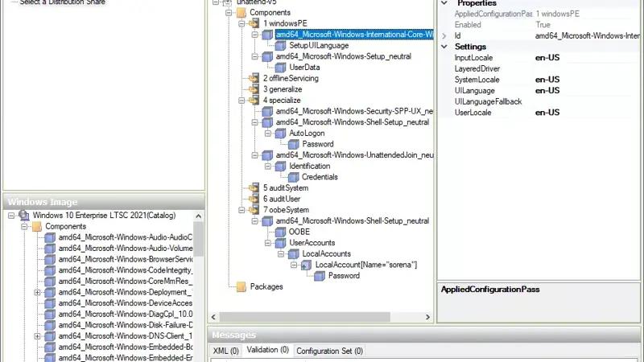Collapse the Windows 10 Enterprise catalog node
The height and width of the screenshot is (362, 644).
(x=11, y=216)
